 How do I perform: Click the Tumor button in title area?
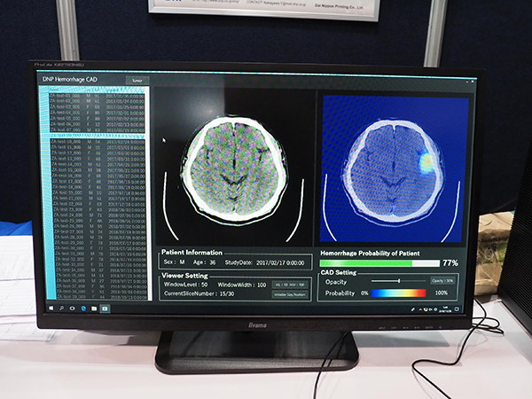coord(137,80)
